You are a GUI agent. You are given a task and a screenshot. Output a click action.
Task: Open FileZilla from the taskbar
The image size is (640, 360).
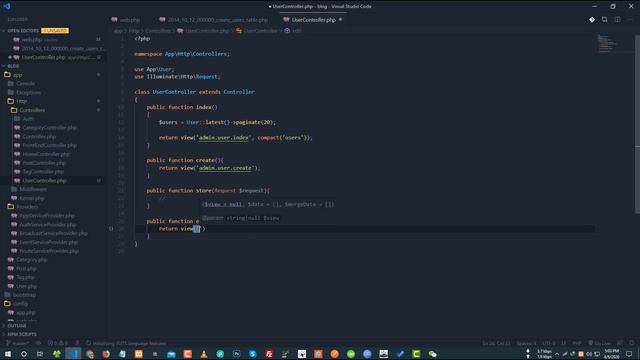(x=269, y=354)
